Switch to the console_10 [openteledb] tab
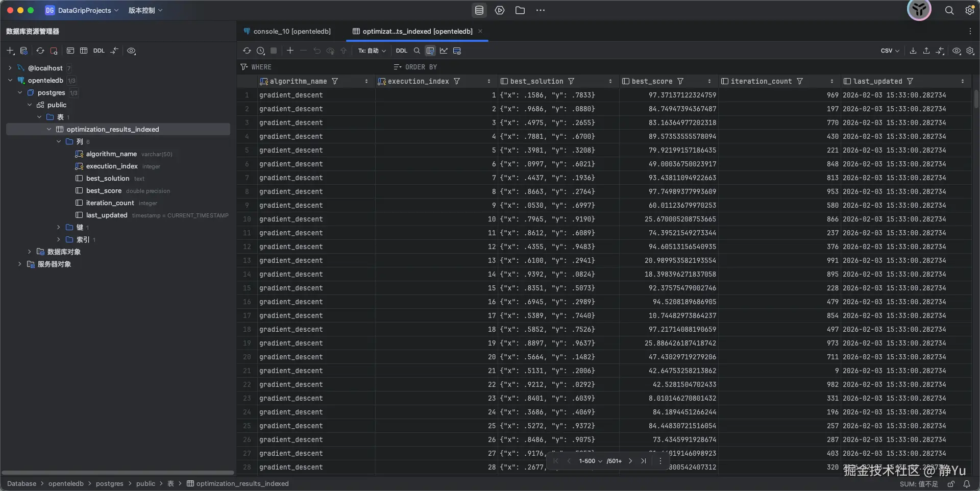 (x=291, y=31)
